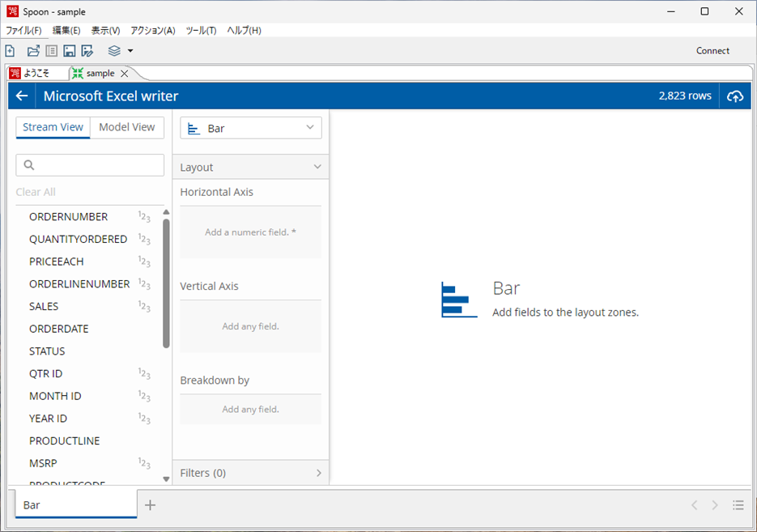Image resolution: width=757 pixels, height=532 pixels.
Task: Click the Breakdown by drop zone
Action: pyautogui.click(x=250, y=410)
